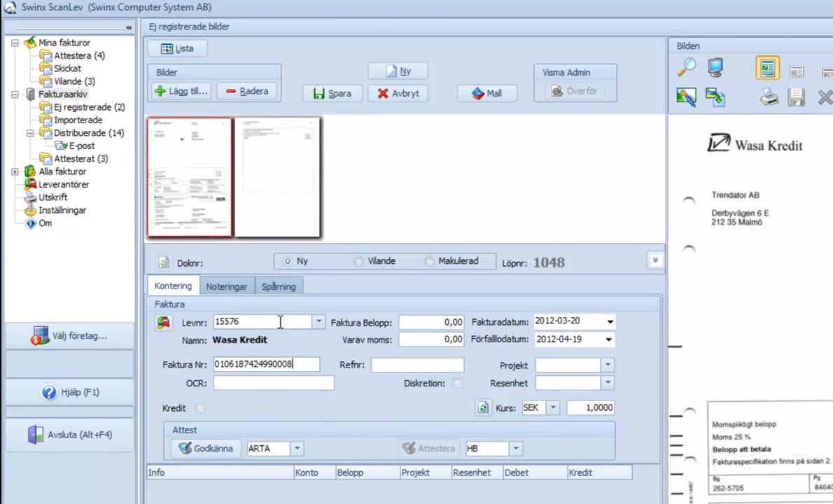Click the floppy disk save icon in Bilden
The image size is (833, 504).
coord(796,98)
